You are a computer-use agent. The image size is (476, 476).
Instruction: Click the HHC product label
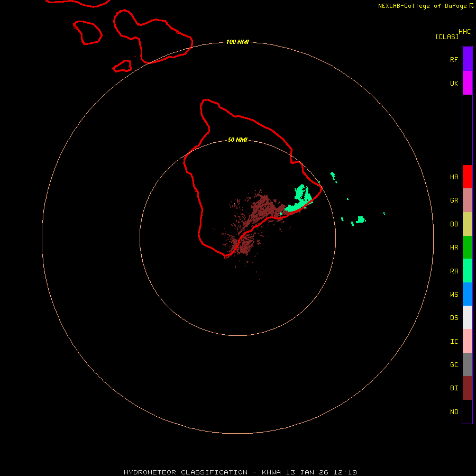464,32
